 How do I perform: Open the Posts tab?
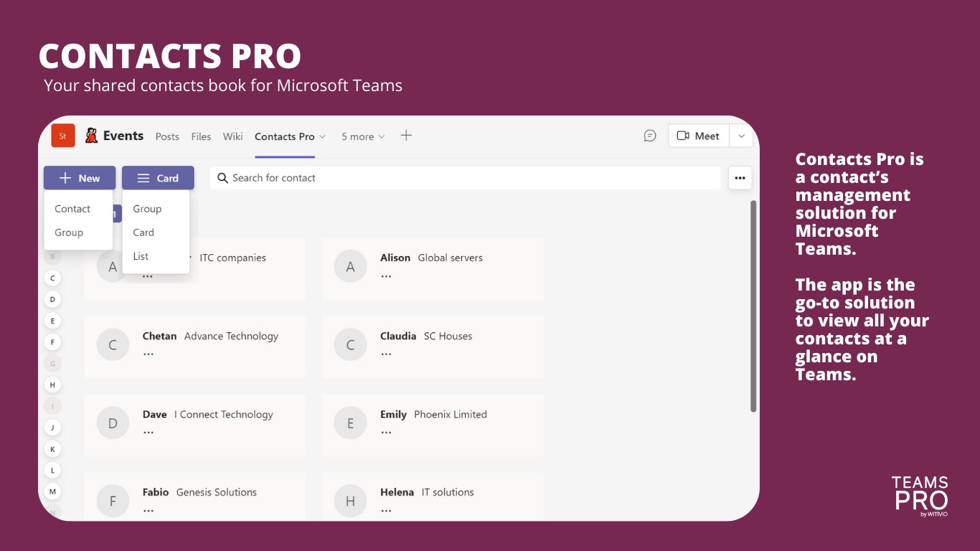167,136
